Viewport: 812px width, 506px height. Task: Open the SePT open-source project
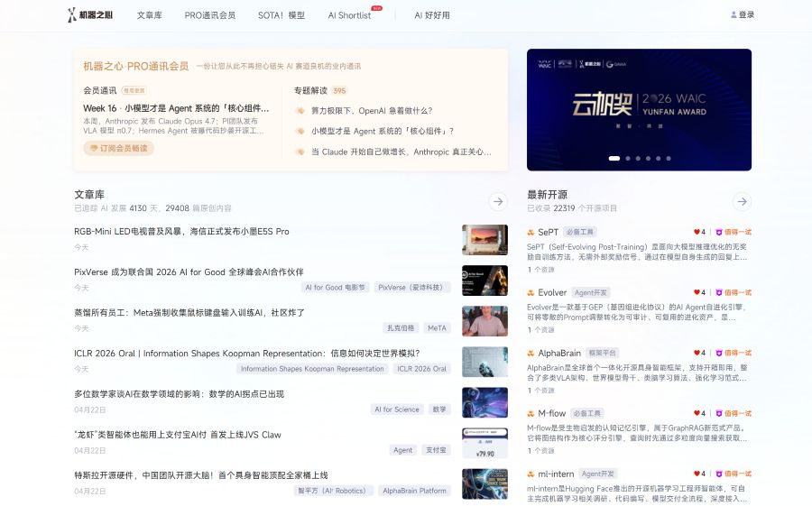point(548,232)
